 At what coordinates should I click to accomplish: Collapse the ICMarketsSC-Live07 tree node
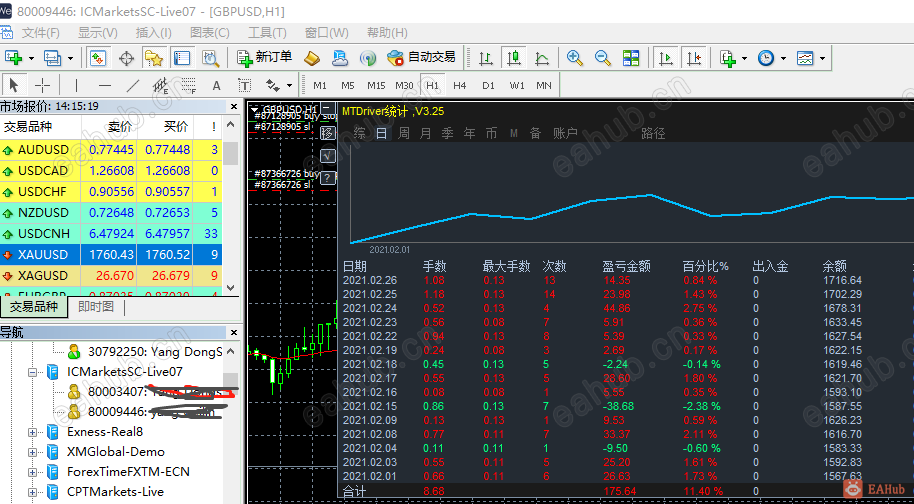point(33,371)
